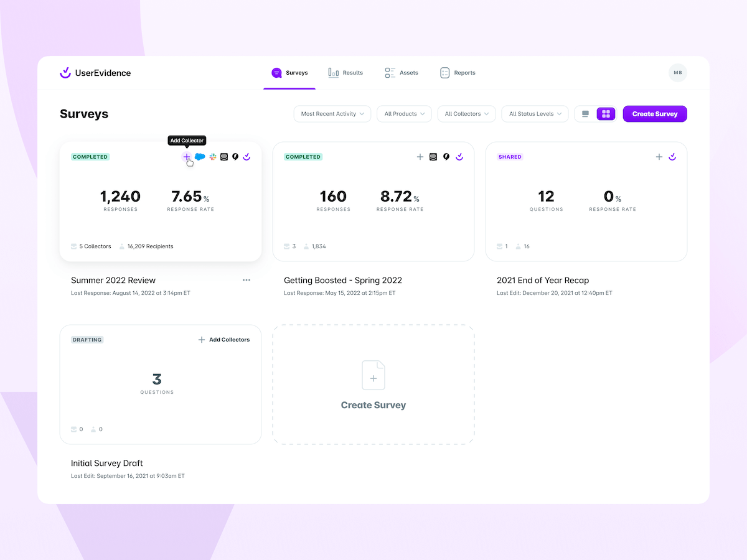Switch to list view layout
Screen dimensions: 747x560
pyautogui.click(x=585, y=114)
